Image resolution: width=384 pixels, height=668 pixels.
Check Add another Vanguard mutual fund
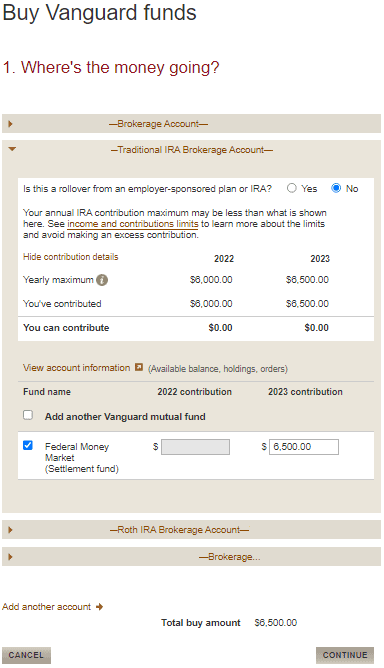(28, 415)
